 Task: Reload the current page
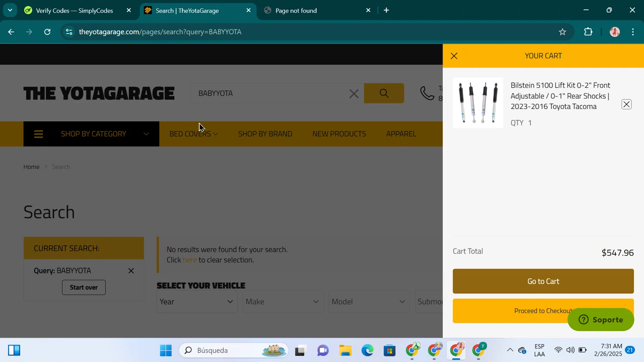tap(47, 32)
